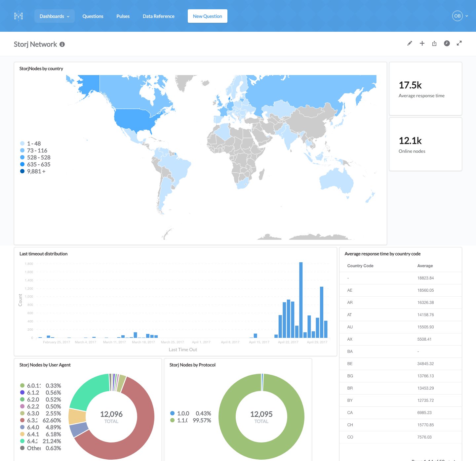The width and height of the screenshot is (476, 461).
Task: Select the BR row value 13453.29
Action: 426,388
